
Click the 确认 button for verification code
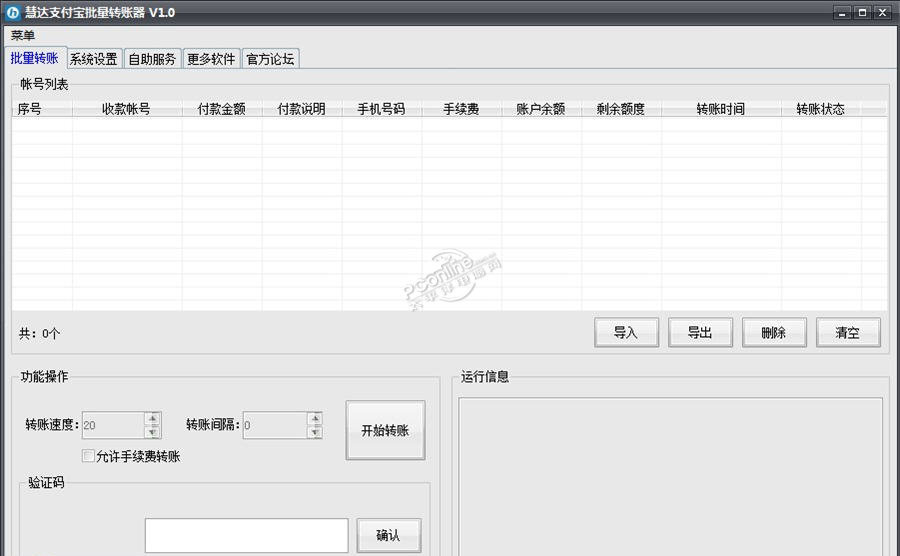(x=389, y=535)
